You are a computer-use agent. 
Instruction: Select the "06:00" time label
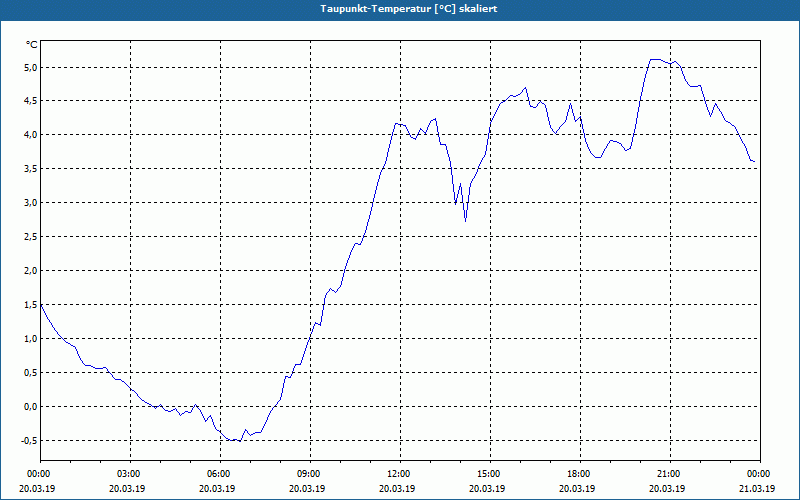coord(217,474)
